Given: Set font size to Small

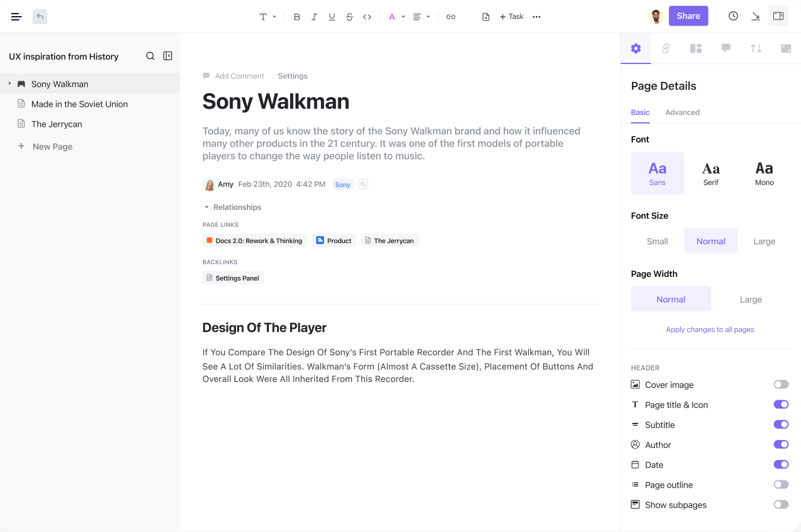Looking at the screenshot, I should (657, 241).
